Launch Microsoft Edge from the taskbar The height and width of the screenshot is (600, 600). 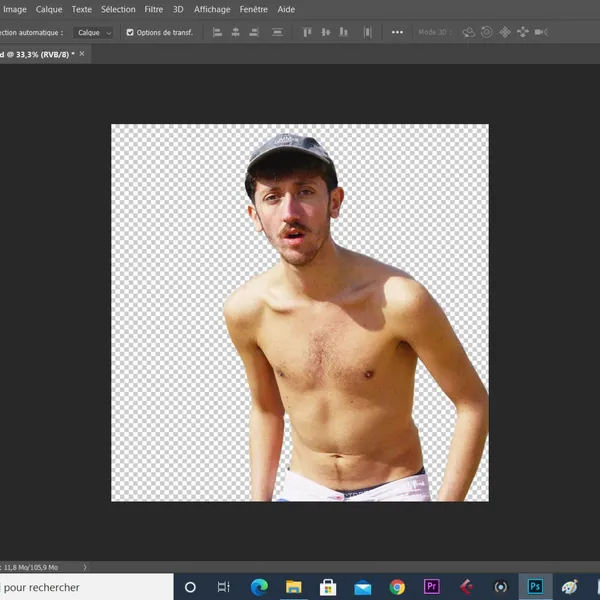tap(259, 587)
